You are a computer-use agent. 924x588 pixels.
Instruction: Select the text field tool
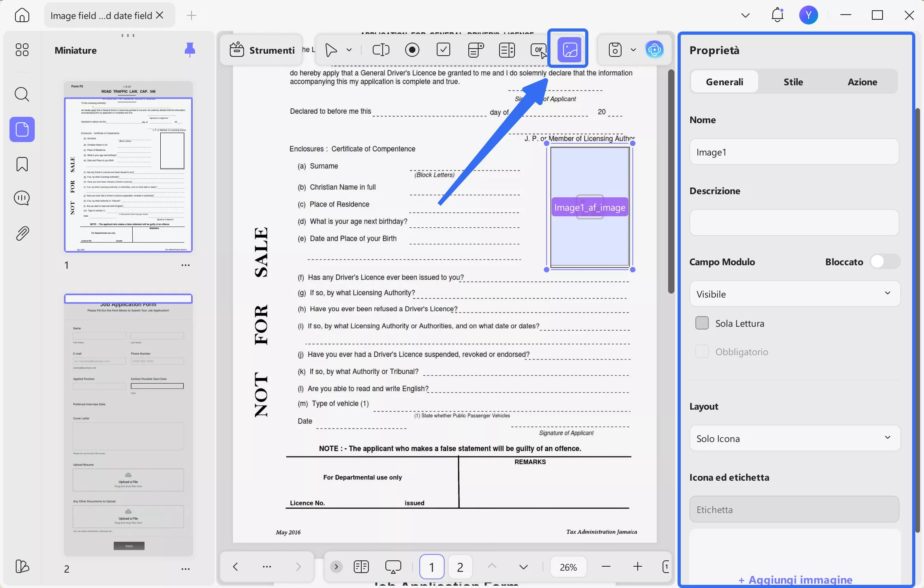381,50
